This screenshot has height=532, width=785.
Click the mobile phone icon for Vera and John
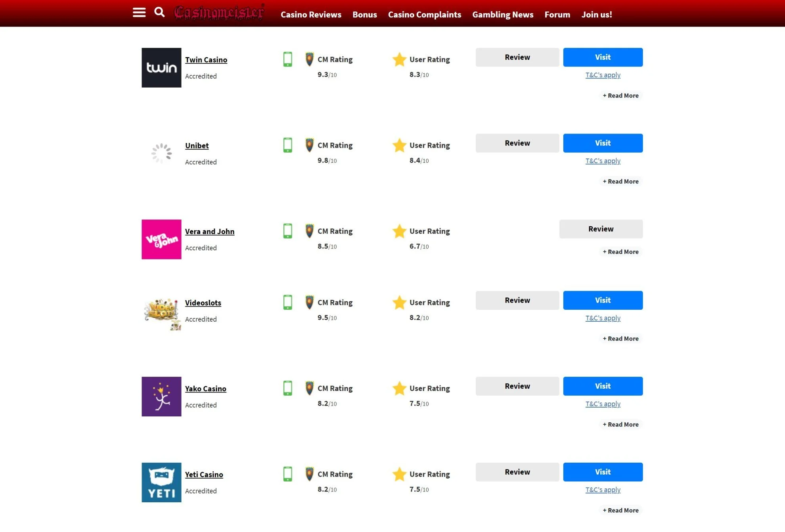click(x=288, y=231)
